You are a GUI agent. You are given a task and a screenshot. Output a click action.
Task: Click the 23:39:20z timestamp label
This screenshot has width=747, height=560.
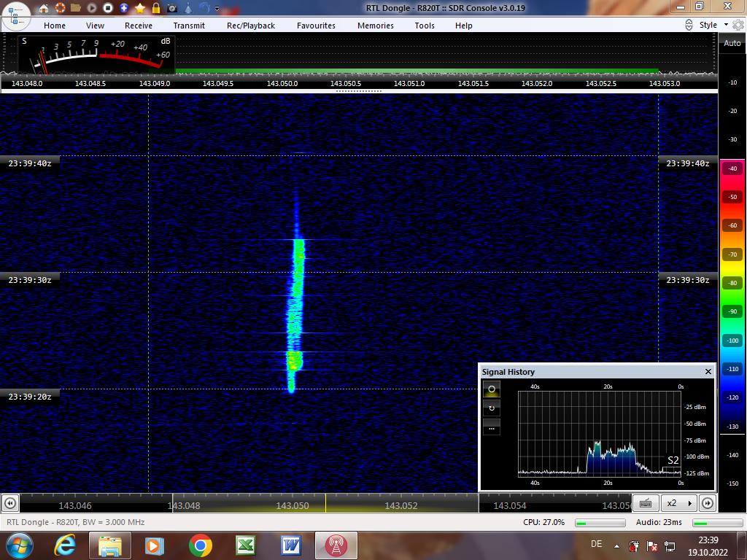pos(29,397)
